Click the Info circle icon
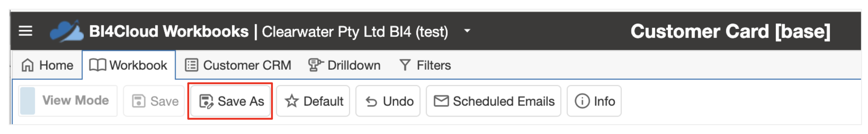Image resolution: width=868 pixels, height=134 pixels. (x=582, y=101)
